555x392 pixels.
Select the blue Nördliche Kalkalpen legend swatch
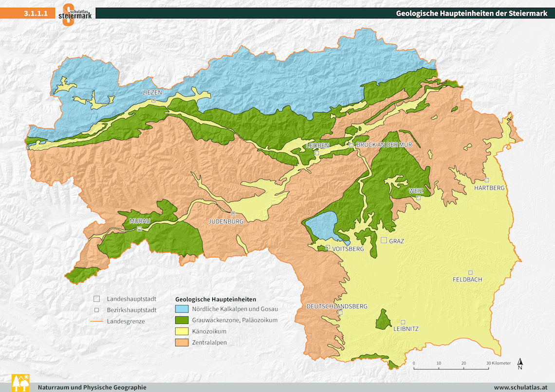pyautogui.click(x=182, y=309)
